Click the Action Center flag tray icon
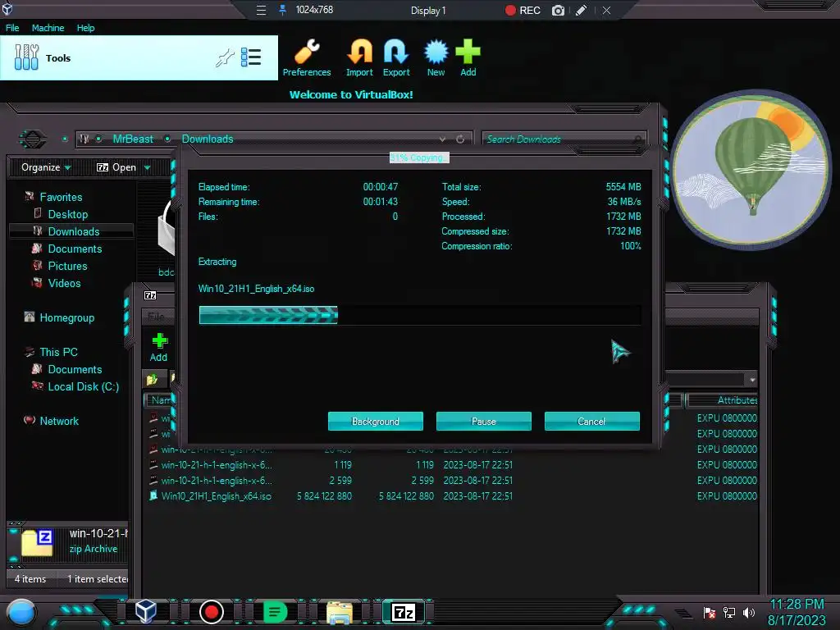This screenshot has height=630, width=840. pyautogui.click(x=710, y=612)
